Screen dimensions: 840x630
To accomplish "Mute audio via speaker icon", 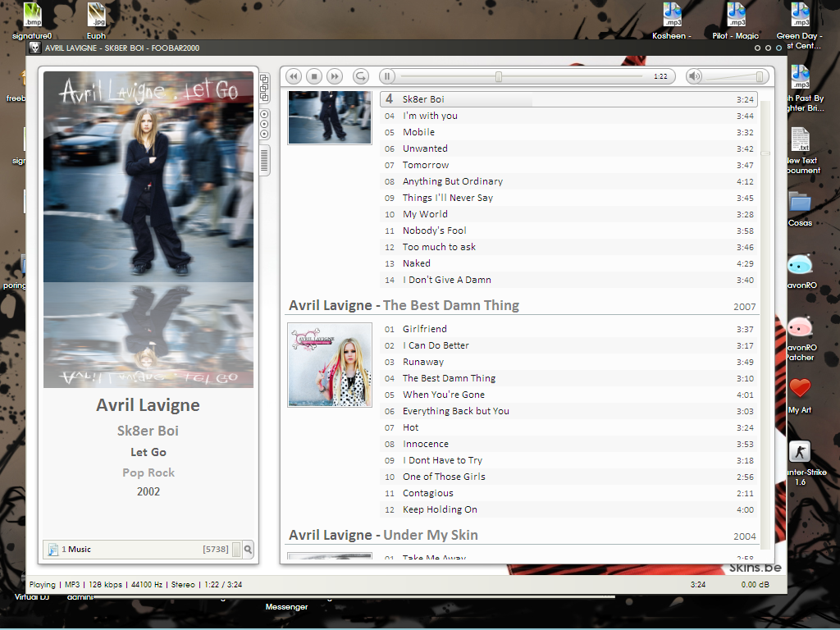I will [695, 76].
